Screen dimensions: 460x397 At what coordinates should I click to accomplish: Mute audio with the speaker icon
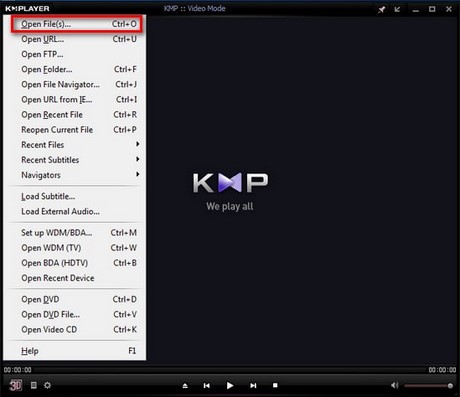395,385
